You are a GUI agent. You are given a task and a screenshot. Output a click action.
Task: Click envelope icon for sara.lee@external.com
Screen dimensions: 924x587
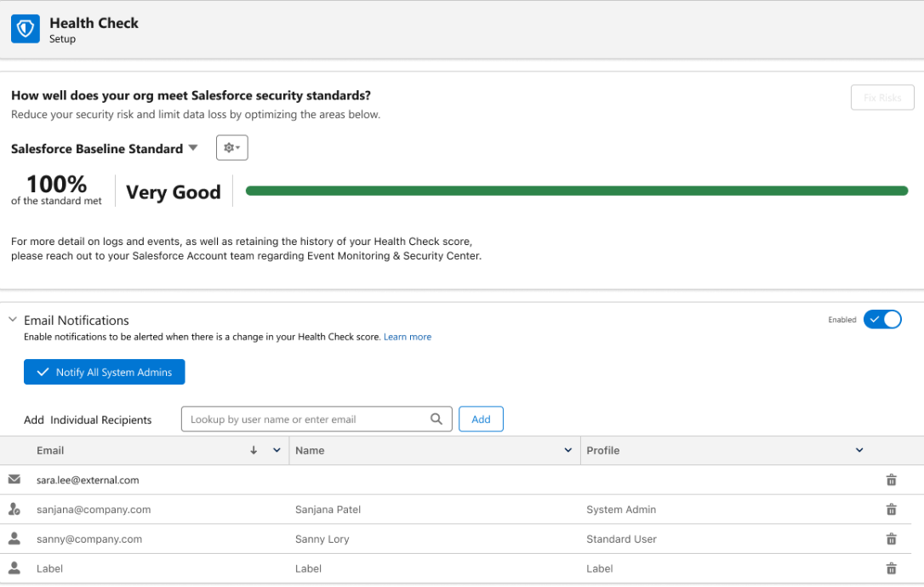(x=14, y=479)
